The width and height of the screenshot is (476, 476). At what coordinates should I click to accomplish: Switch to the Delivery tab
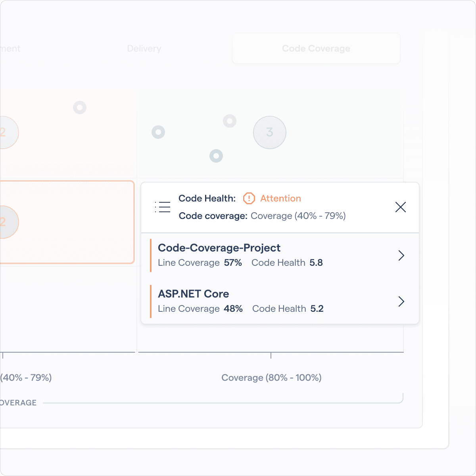click(x=144, y=48)
